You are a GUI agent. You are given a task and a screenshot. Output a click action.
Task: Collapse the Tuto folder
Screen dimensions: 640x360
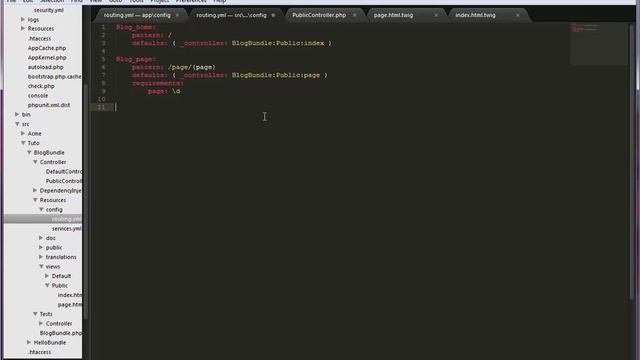click(23, 143)
